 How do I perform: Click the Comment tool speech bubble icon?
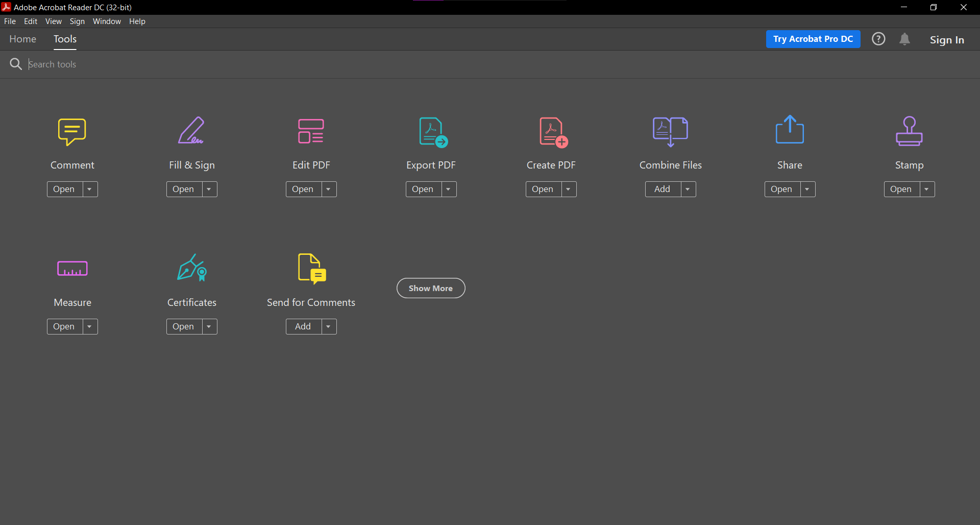(72, 131)
